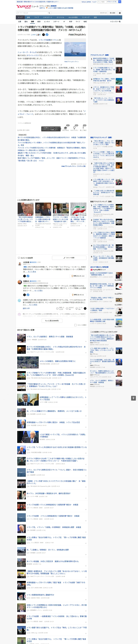The width and height of the screenshot is (138, 644).
Task: Open ranking item 世界最大の「サンゴ群体」
Action: 104,80
